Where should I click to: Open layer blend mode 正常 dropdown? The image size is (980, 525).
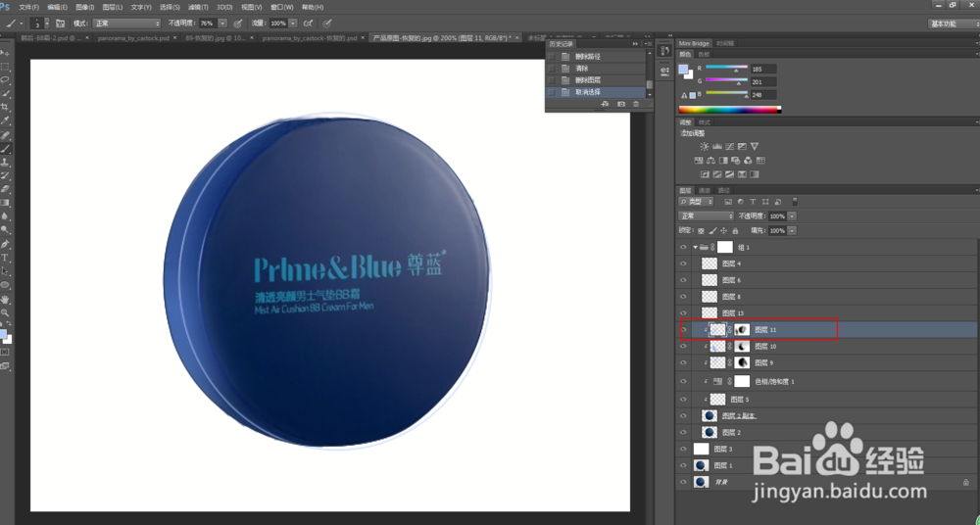(x=707, y=215)
